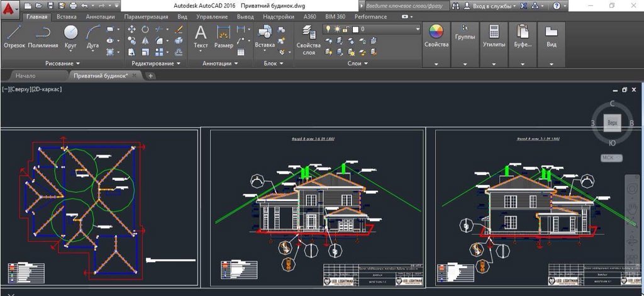
Task: Click the Copy tool icon in Редактирование
Action: tap(132, 41)
